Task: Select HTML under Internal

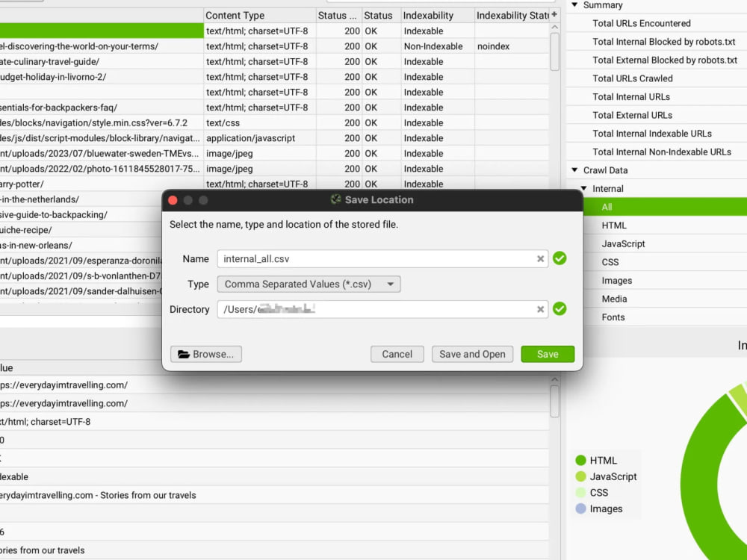Action: pos(613,225)
